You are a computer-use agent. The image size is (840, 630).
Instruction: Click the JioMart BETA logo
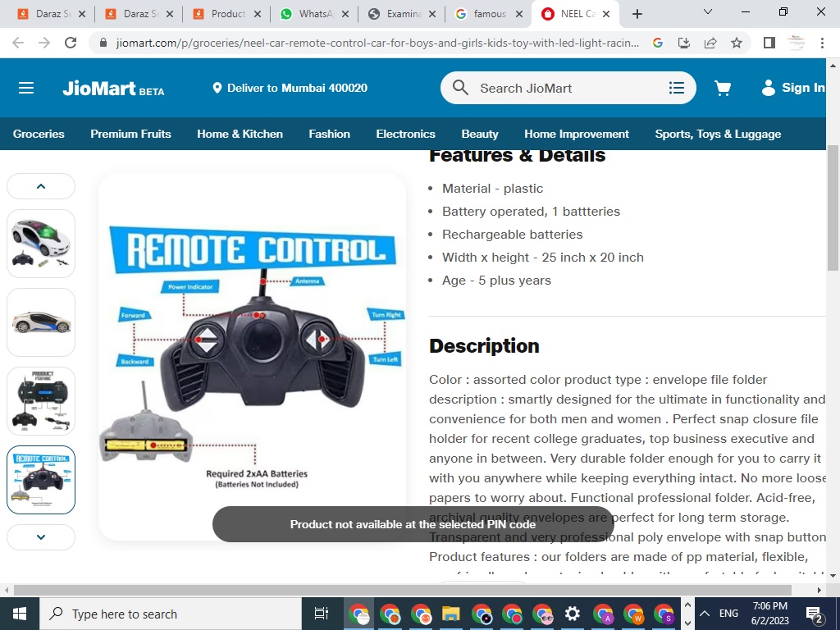(x=113, y=88)
